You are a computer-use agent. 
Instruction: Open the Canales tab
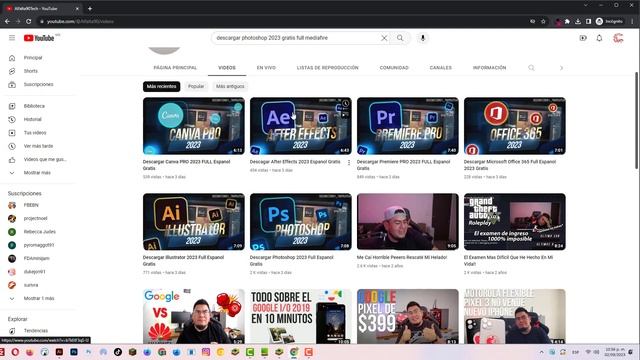coord(440,68)
